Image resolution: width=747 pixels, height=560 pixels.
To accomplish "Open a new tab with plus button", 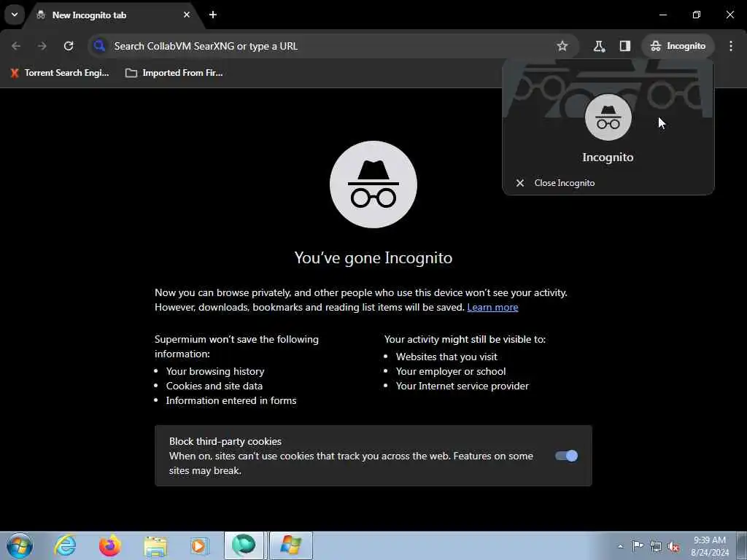I will click(213, 15).
